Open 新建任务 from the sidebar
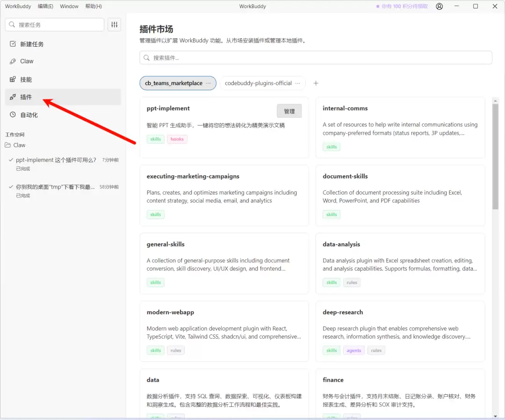Viewport: 505px width, 420px height. pyautogui.click(x=32, y=44)
